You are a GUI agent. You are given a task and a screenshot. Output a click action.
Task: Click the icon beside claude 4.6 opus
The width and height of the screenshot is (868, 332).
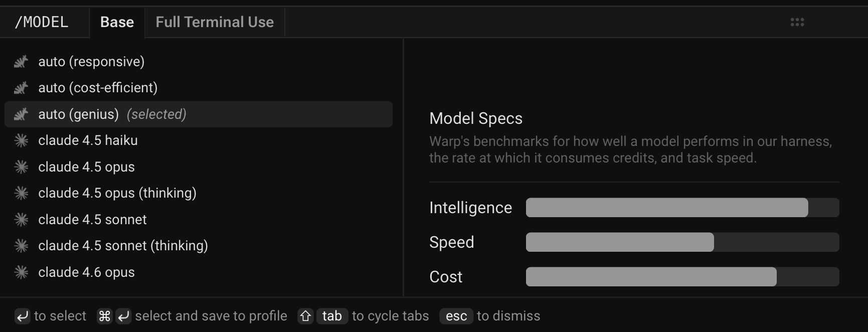tap(21, 272)
